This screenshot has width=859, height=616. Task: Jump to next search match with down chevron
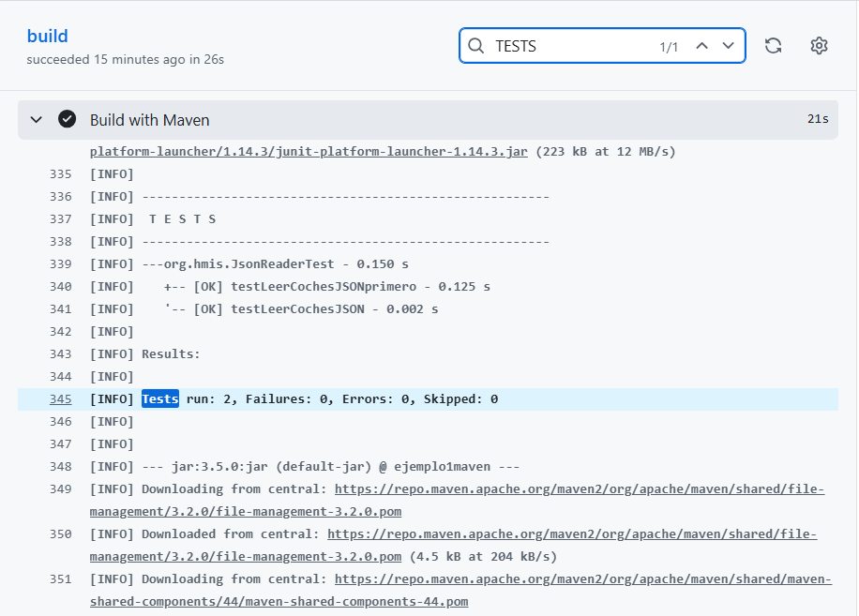727,45
